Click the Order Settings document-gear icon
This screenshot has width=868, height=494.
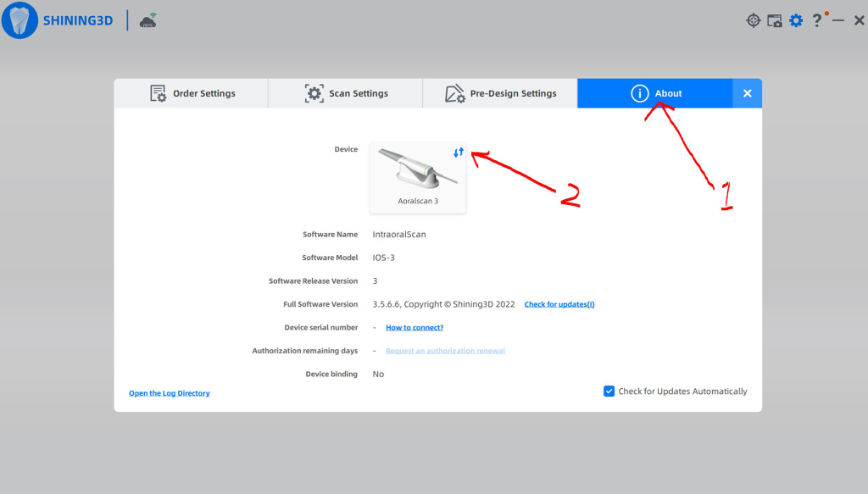pyautogui.click(x=158, y=93)
